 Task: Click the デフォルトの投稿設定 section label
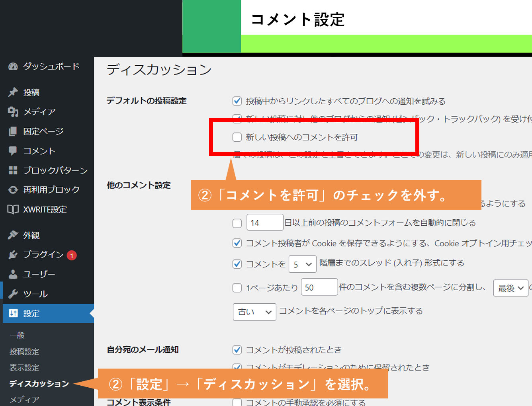pos(147,101)
